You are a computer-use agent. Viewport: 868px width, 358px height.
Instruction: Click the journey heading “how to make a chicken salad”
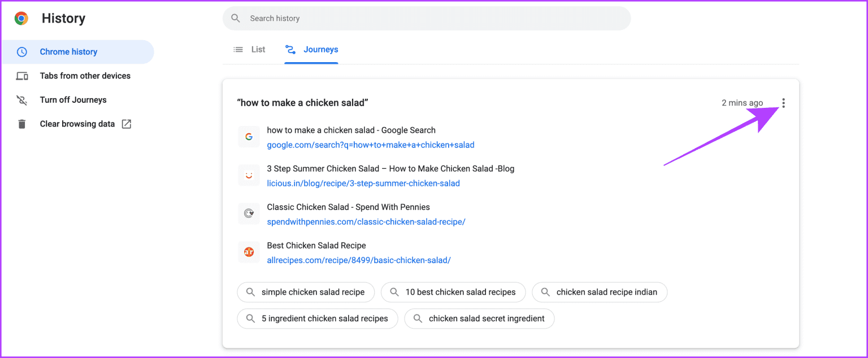point(303,103)
